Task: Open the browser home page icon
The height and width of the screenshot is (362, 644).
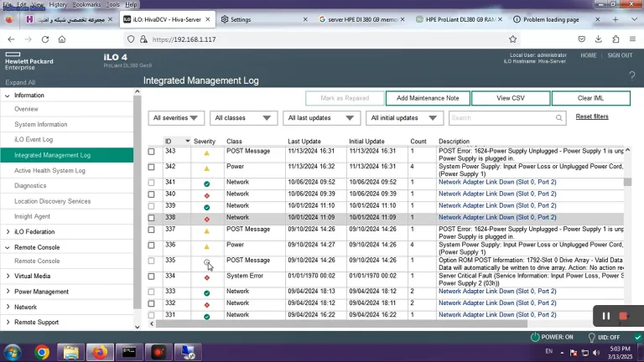Action: [x=62, y=39]
